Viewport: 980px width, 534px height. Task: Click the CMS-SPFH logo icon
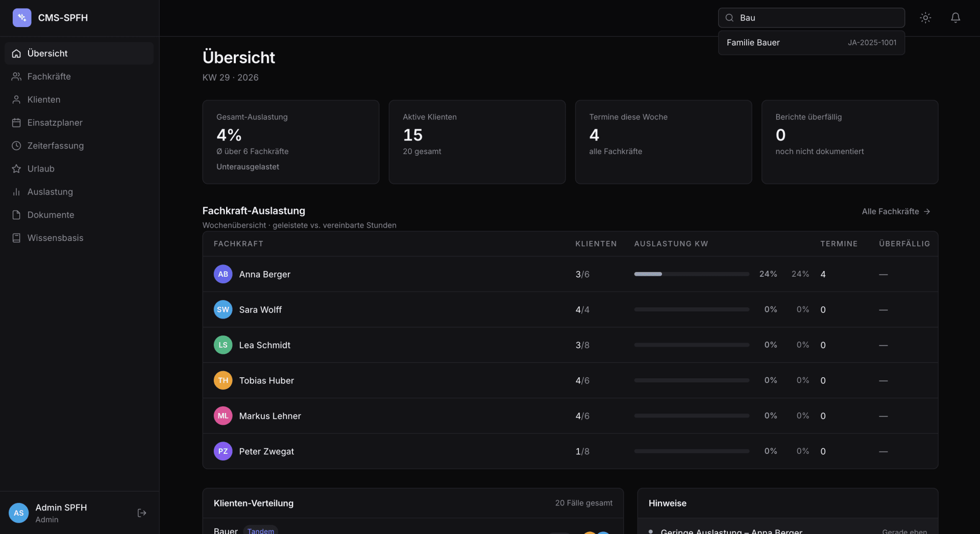pos(22,18)
